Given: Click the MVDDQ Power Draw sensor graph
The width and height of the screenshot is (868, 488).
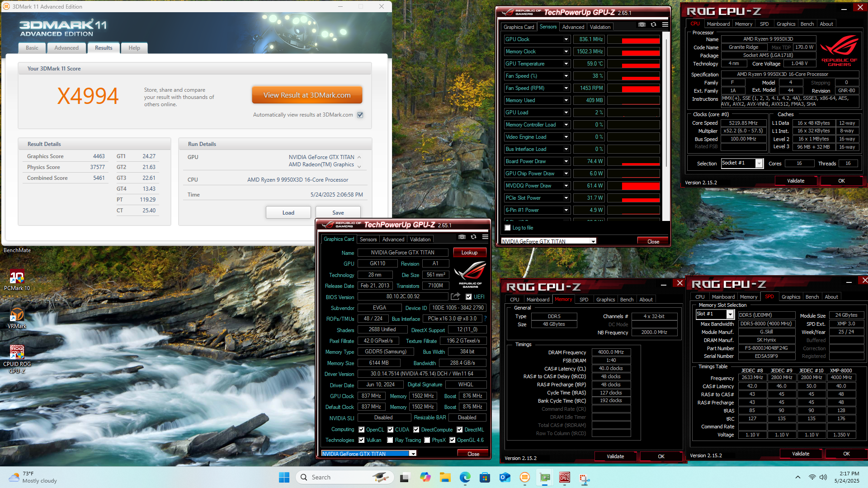Looking at the screenshot, I should (x=633, y=186).
